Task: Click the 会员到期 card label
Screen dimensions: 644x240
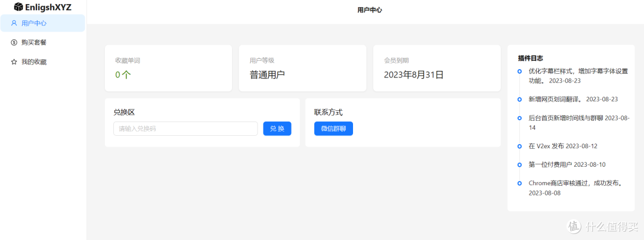Action: [x=397, y=60]
